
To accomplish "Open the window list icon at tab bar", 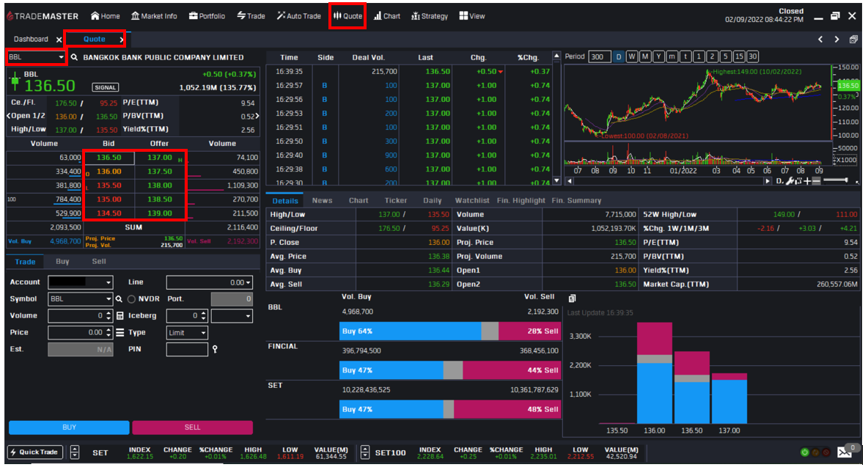I will tap(853, 40).
